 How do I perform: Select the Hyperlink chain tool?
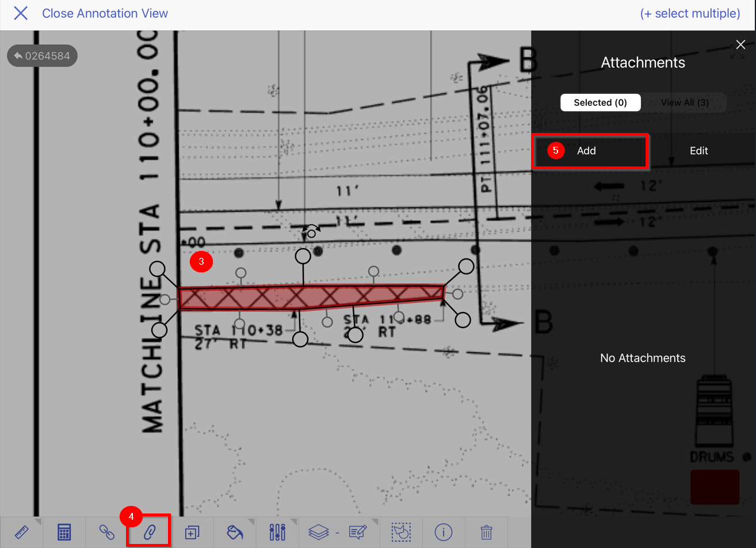(x=106, y=532)
